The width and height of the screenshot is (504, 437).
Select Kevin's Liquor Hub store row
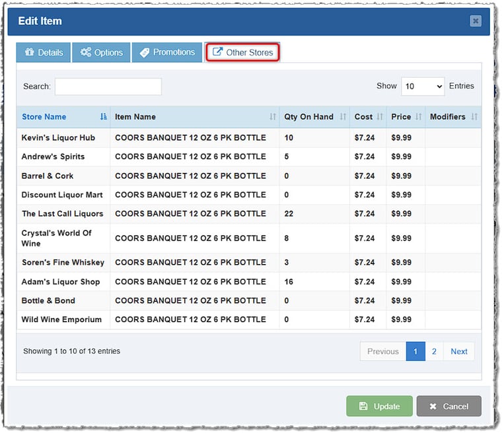tap(249, 137)
